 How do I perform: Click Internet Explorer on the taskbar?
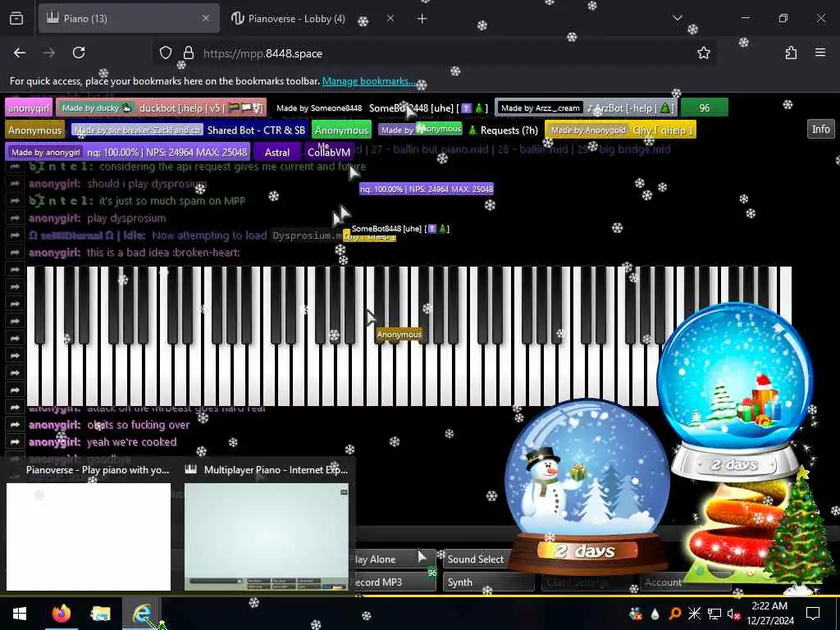(x=142, y=614)
